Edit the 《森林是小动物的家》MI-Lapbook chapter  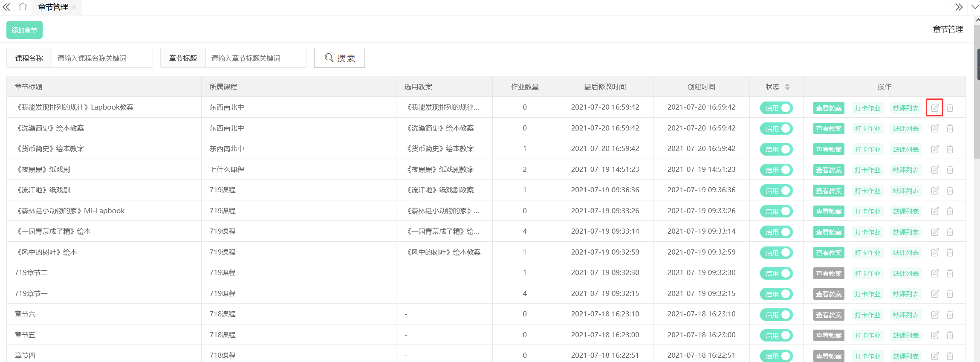pos(935,211)
